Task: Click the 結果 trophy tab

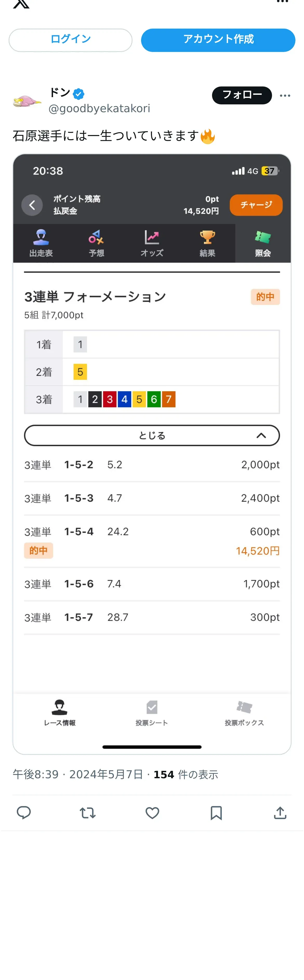Action: pyautogui.click(x=207, y=244)
